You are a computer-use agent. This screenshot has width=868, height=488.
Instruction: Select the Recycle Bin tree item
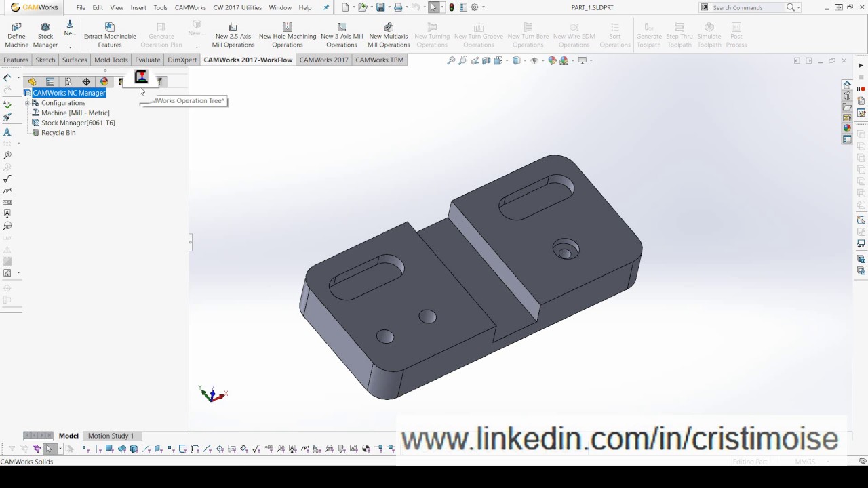(x=58, y=133)
